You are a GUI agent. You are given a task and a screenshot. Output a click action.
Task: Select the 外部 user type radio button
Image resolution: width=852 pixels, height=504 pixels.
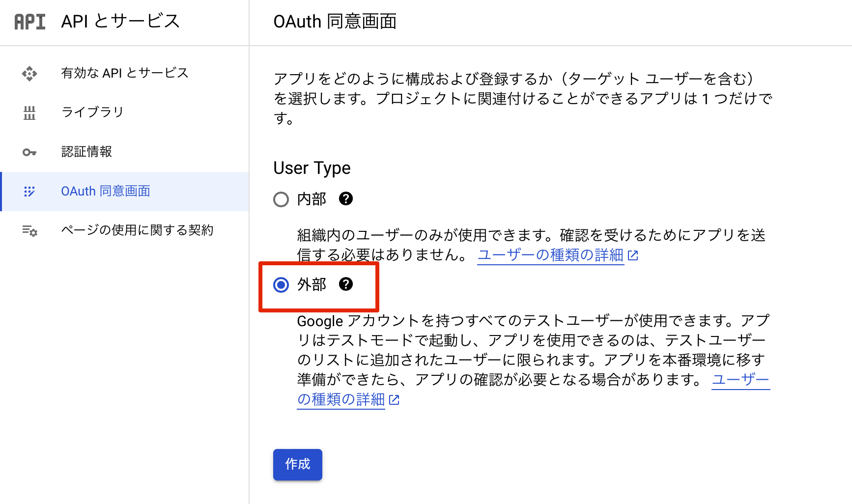tap(281, 285)
